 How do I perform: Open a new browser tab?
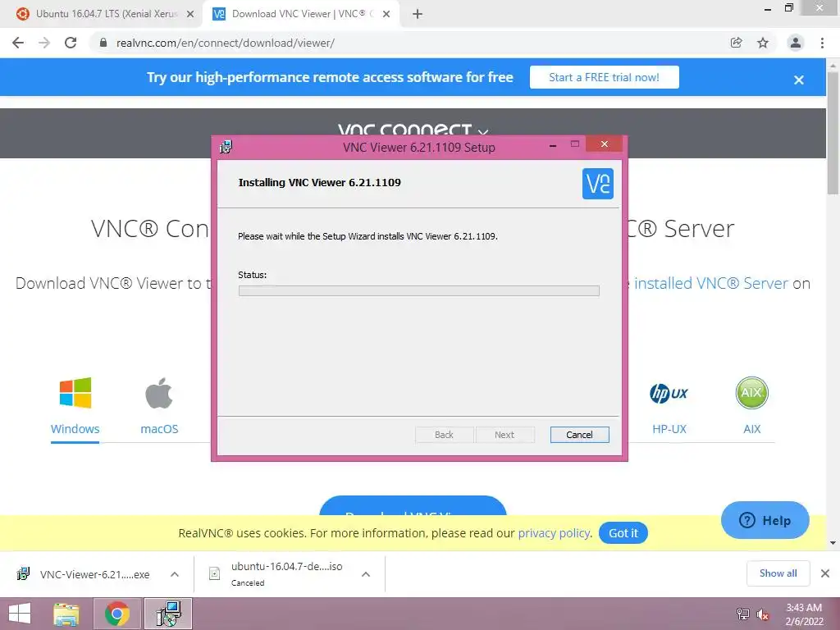tap(418, 14)
